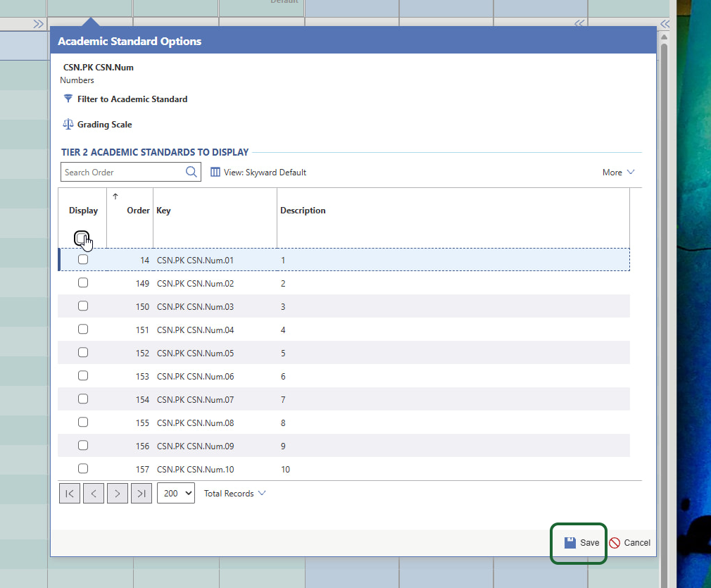Click the Filter to Academic Standard funnel icon
Image resolution: width=711 pixels, height=588 pixels.
(68, 99)
